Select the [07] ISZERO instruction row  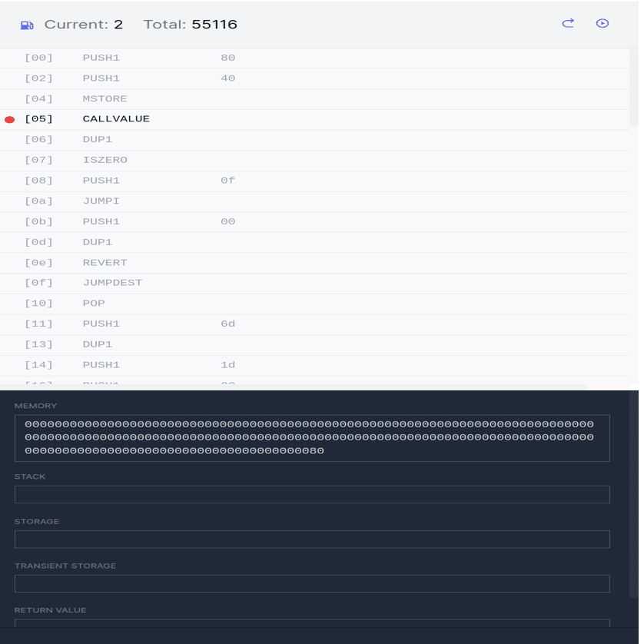pyautogui.click(x=314, y=161)
